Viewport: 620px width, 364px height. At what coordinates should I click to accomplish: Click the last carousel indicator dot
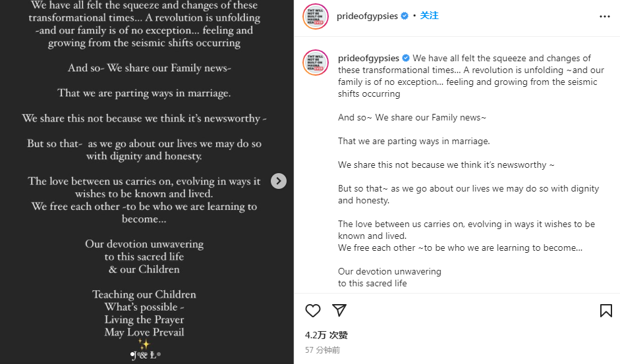click(x=159, y=354)
